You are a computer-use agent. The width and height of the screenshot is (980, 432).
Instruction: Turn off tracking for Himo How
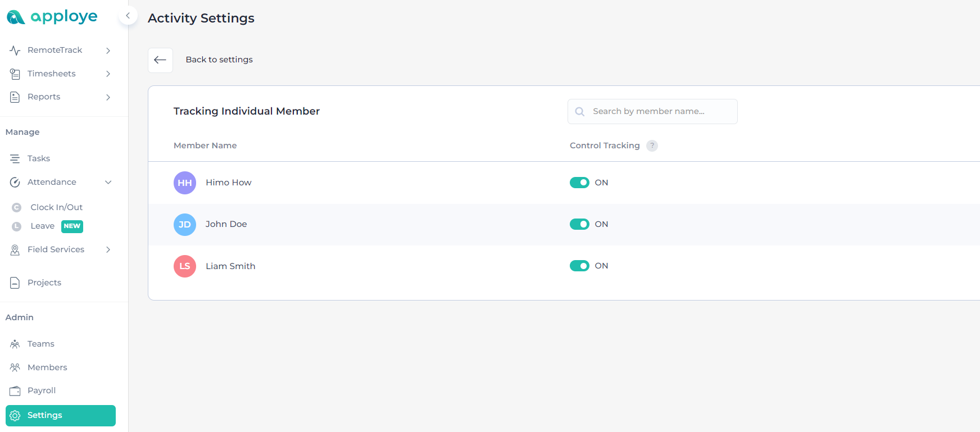[579, 183]
